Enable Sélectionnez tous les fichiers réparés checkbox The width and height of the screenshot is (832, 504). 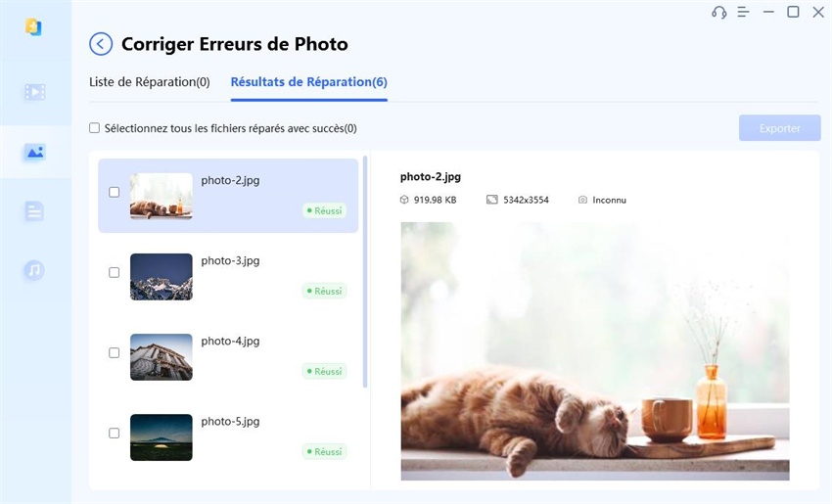(x=94, y=128)
